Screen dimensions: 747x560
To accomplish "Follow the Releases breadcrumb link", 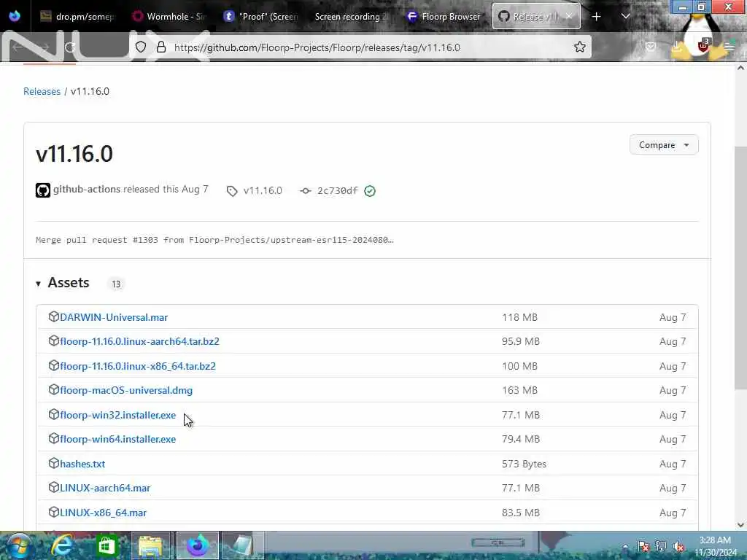I will tap(42, 91).
